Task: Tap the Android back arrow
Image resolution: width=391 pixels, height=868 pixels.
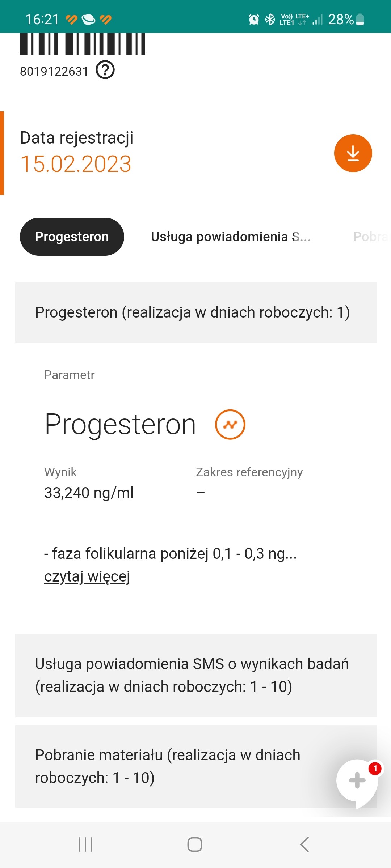Action: [x=304, y=844]
